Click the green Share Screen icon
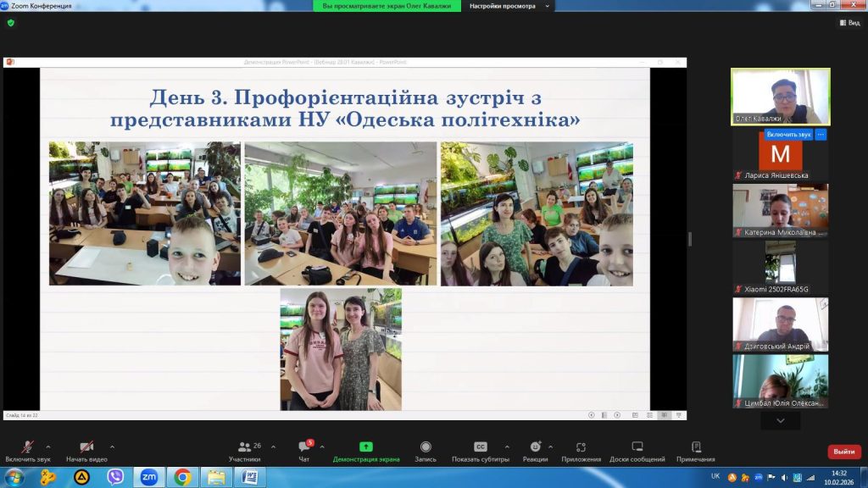The width and height of the screenshot is (868, 488). 366,446
